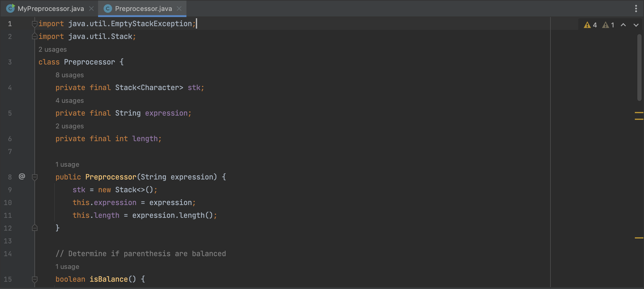Viewport: 644px width, 289px height.
Task: Click the fold marker beside line 12
Action: [x=35, y=228]
